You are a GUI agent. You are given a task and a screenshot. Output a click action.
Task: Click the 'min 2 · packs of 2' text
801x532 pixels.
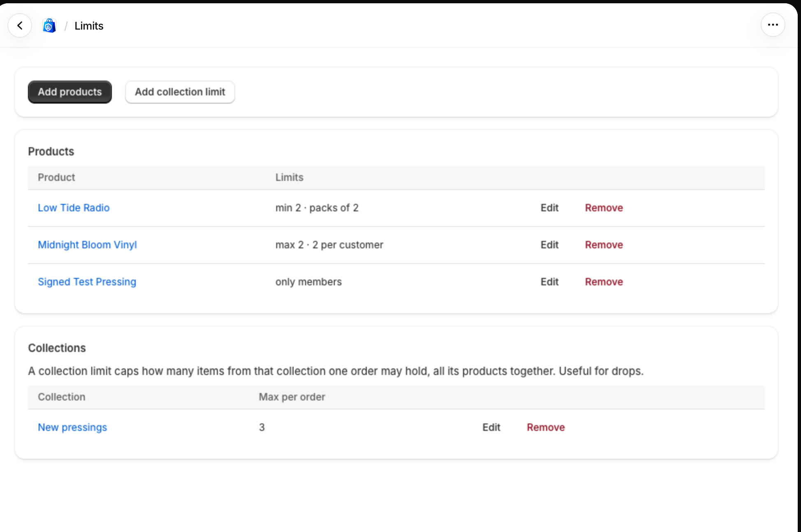coord(317,208)
